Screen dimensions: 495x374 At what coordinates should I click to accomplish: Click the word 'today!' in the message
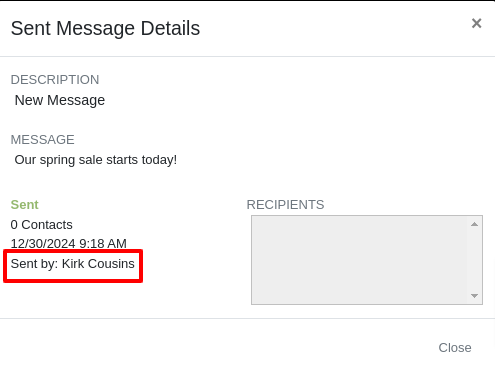click(x=159, y=160)
